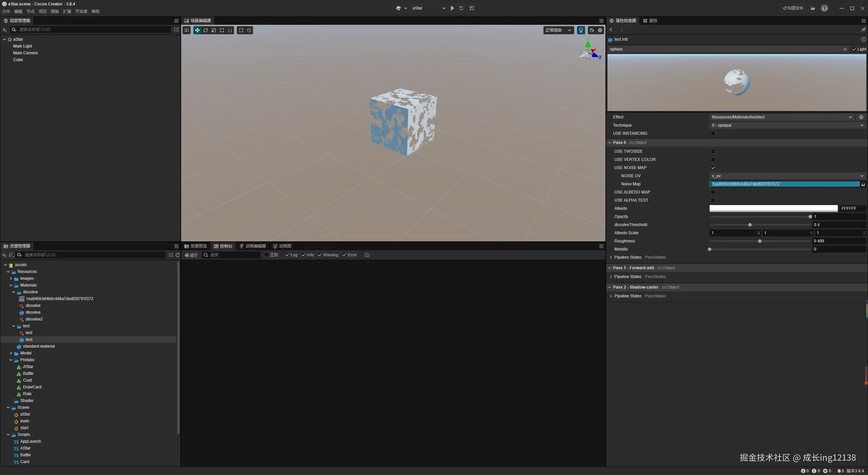The height and width of the screenshot is (475, 868).
Task: Select the Rotate gizmo tool
Action: [x=205, y=30]
